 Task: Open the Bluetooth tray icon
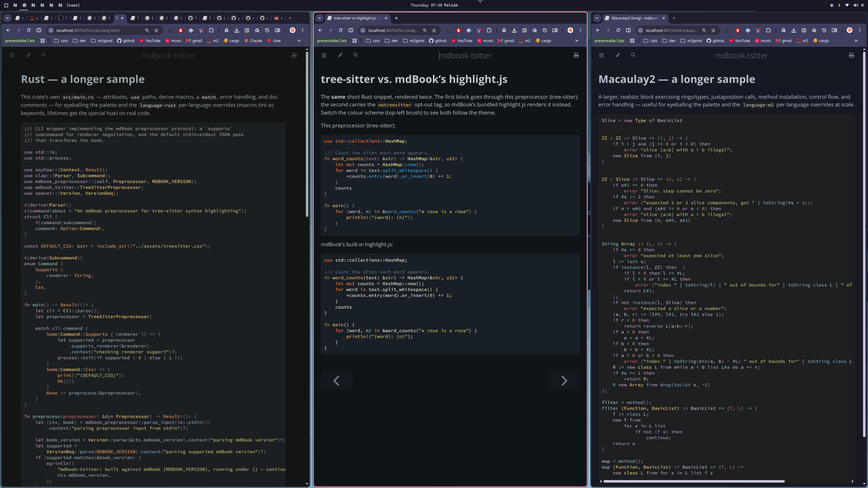pyautogui.click(x=839, y=5)
